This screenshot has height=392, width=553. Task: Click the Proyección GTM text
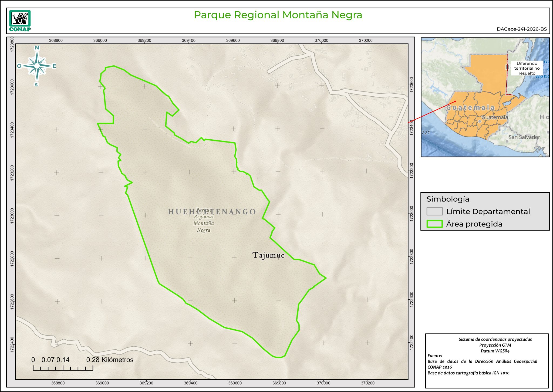click(495, 345)
